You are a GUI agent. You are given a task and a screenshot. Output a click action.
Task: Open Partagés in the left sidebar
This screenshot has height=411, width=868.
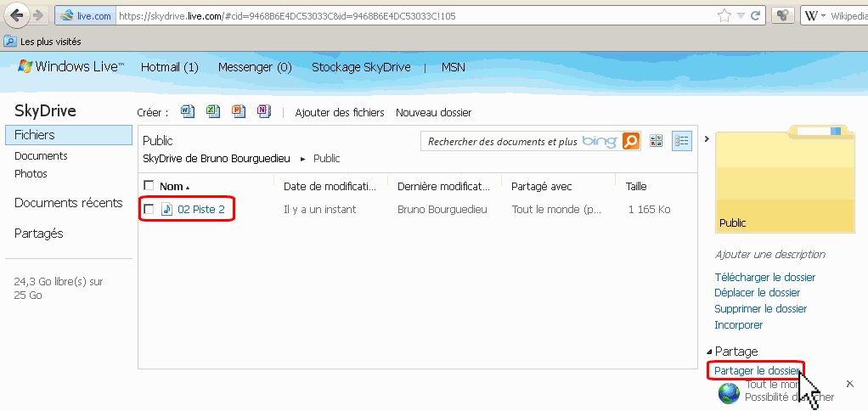39,234
